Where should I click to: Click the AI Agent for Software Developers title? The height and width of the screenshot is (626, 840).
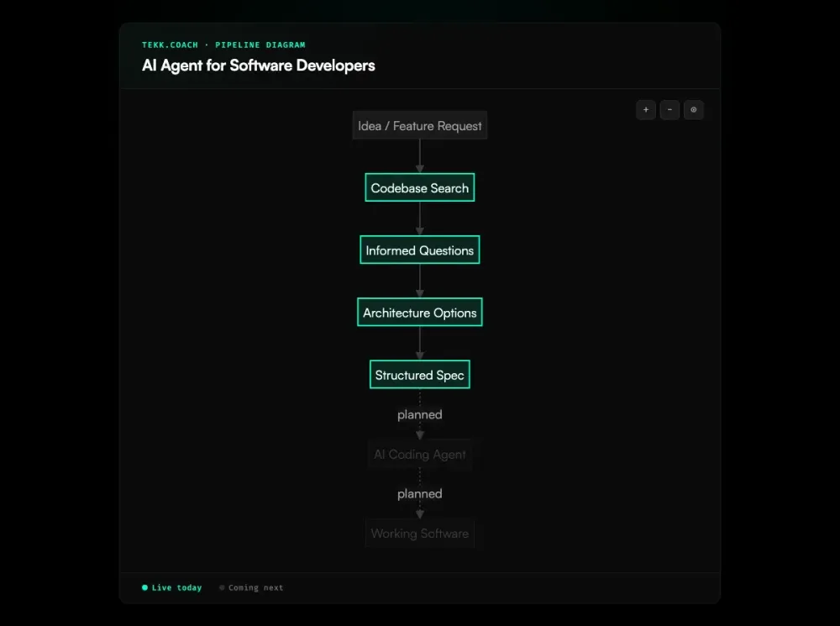[x=258, y=65]
